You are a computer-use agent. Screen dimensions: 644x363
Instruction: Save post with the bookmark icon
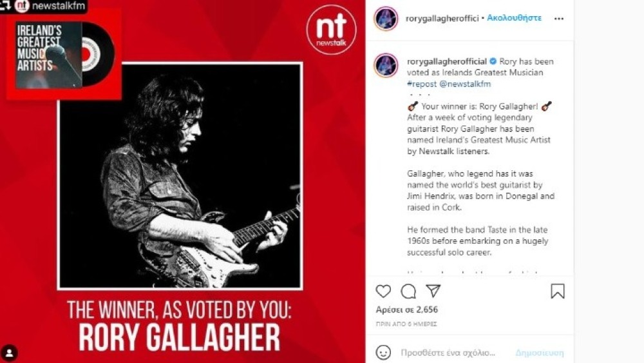[557, 291]
